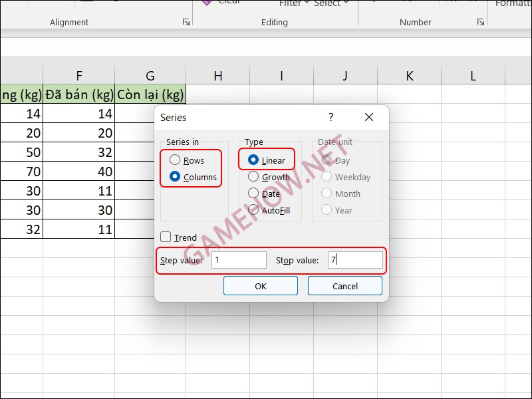532x399 pixels.
Task: Select the Rows radio button
Action: tap(174, 160)
